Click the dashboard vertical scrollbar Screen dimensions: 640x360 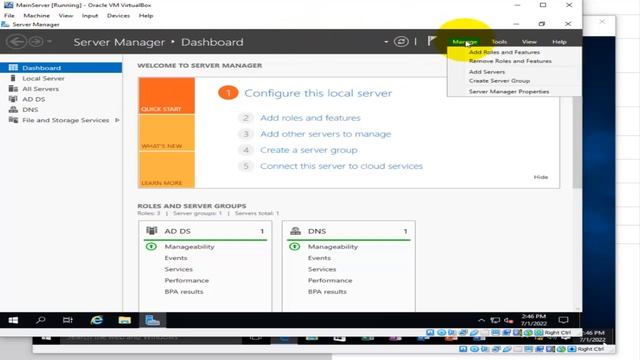coord(577,143)
